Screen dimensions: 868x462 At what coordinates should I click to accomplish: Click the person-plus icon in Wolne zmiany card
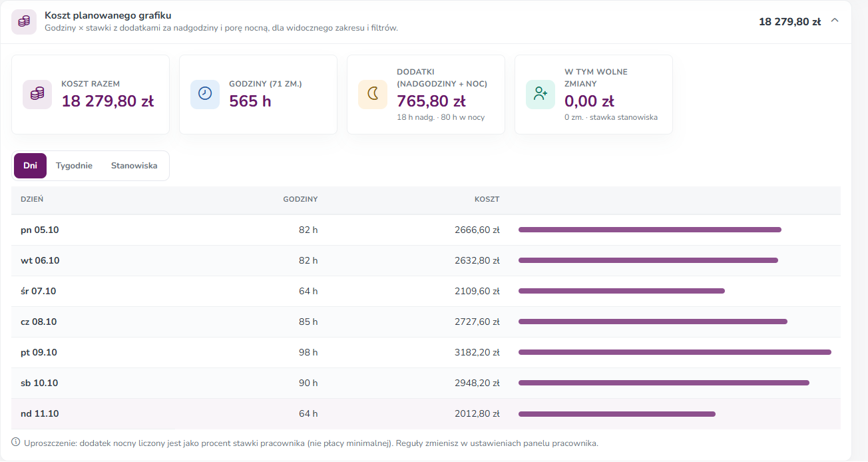[541, 95]
